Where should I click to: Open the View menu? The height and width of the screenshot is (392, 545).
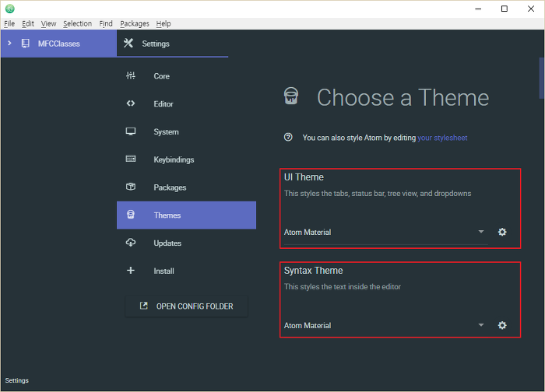tap(48, 23)
